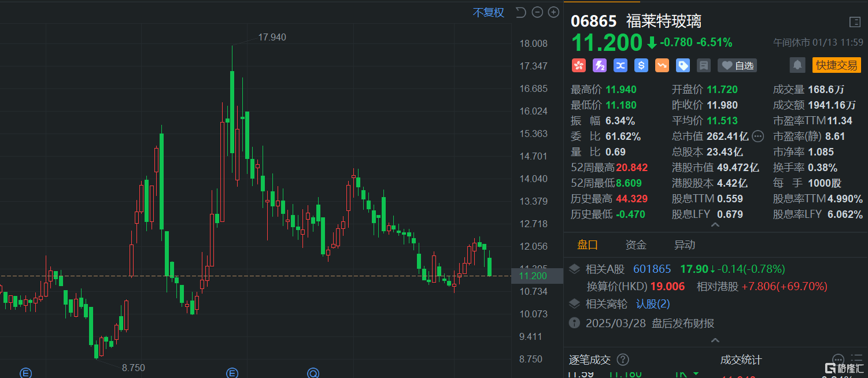
Task: Click the orange downtrend chart icon
Action: [662, 65]
